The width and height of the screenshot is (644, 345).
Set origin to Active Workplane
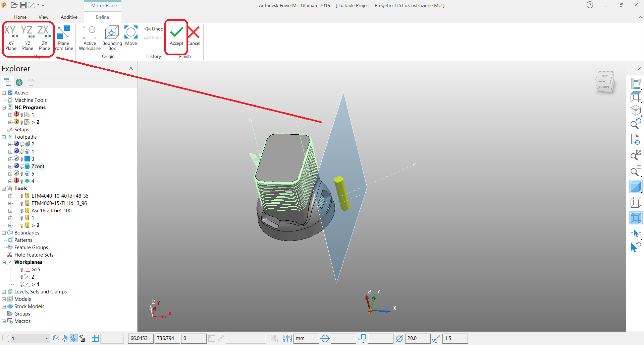point(90,38)
